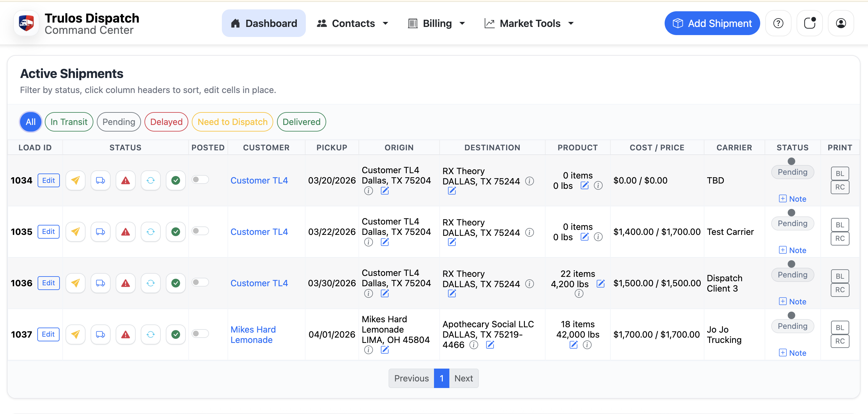Filter shipments by In Transit
This screenshot has width=868, height=414.
coord(69,122)
